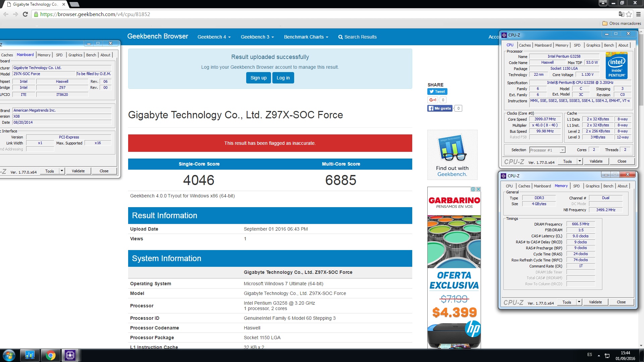Expand the Geekbench 4 dropdown menu
This screenshot has height=362, width=644.
[214, 37]
